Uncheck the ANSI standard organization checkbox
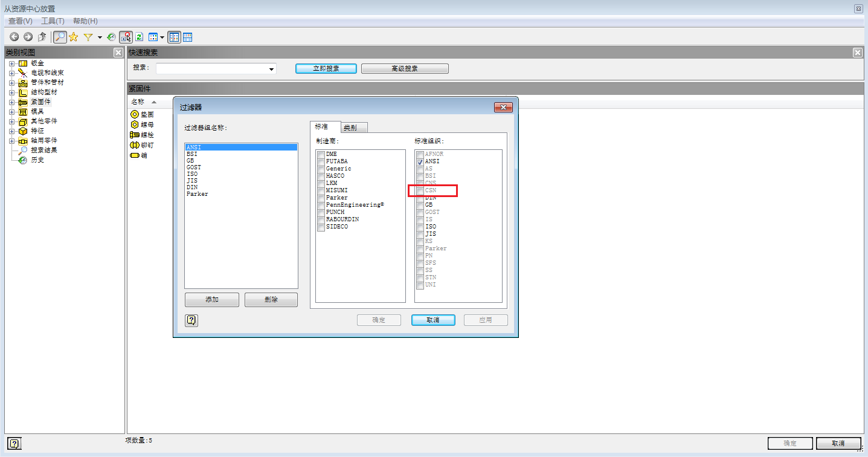868x457 pixels. tap(420, 162)
